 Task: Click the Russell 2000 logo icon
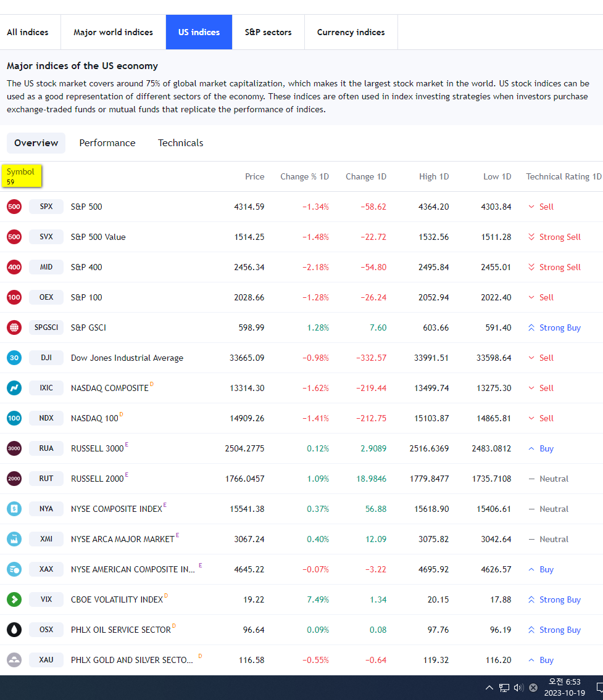coord(14,479)
